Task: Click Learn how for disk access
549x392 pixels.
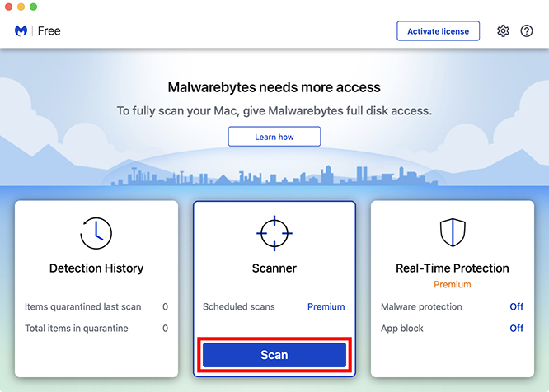Action: 274,137
